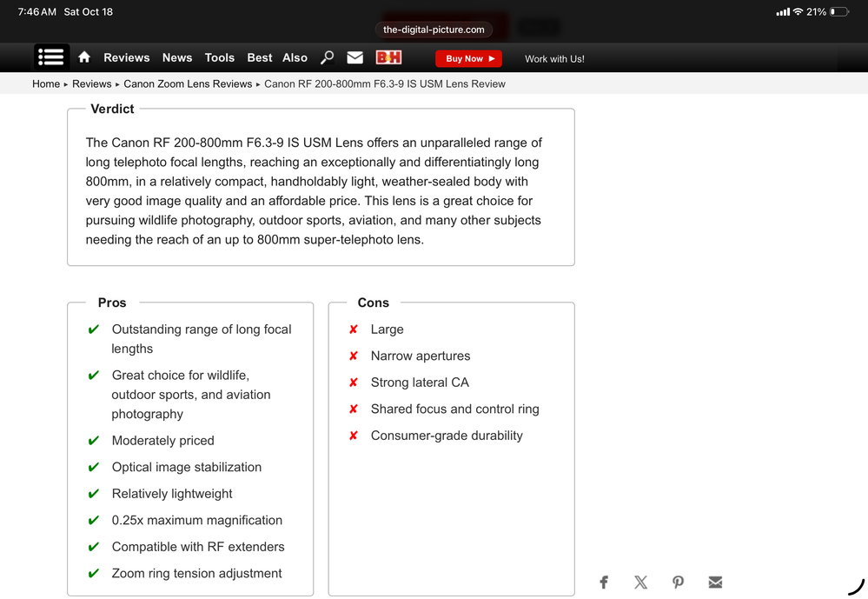The image size is (868, 599).
Task: Share the page on Facebook
Action: coord(604,582)
